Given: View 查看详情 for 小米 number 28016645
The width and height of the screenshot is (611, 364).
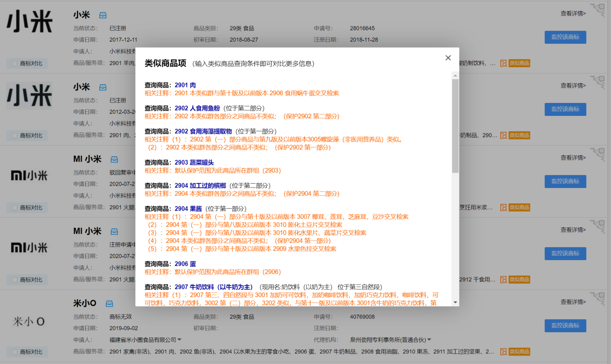Looking at the screenshot, I should 573,13.
